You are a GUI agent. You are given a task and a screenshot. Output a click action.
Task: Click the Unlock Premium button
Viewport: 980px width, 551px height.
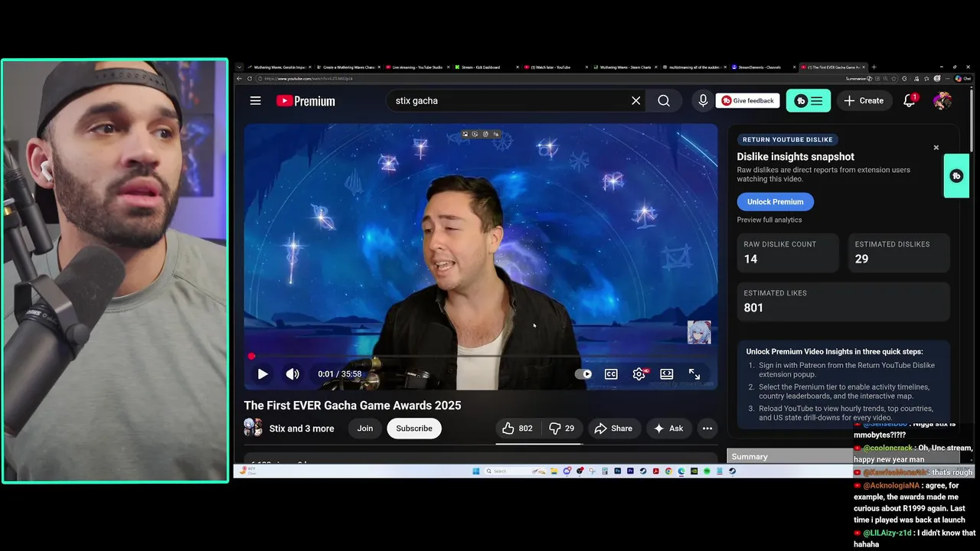coord(776,202)
